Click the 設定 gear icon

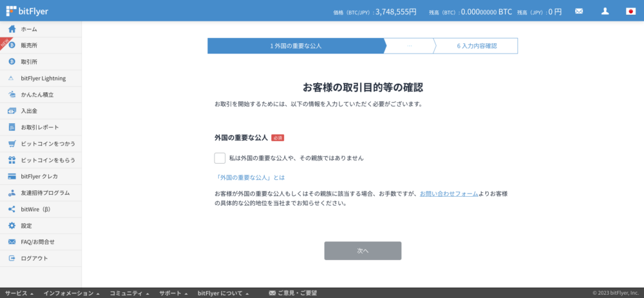click(x=12, y=226)
